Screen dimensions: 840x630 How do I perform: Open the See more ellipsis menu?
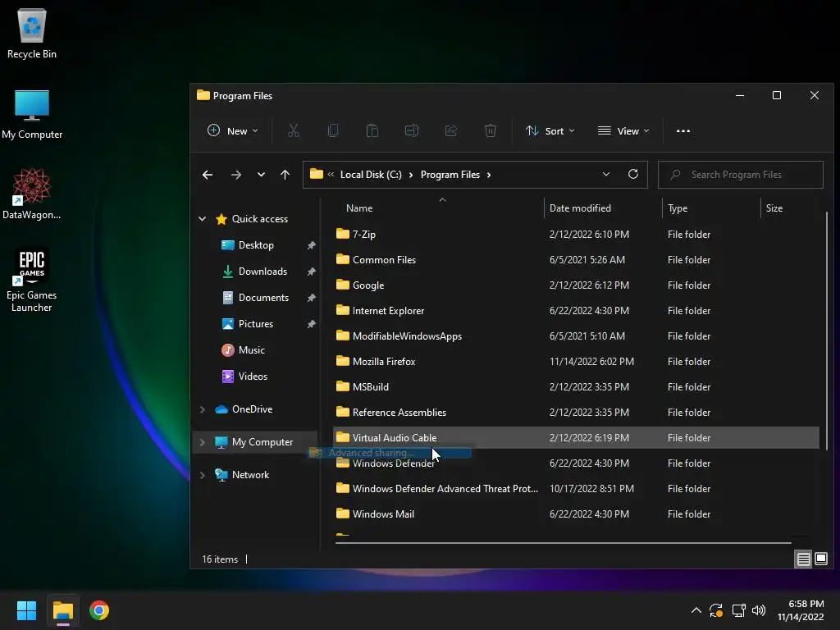pyautogui.click(x=683, y=130)
